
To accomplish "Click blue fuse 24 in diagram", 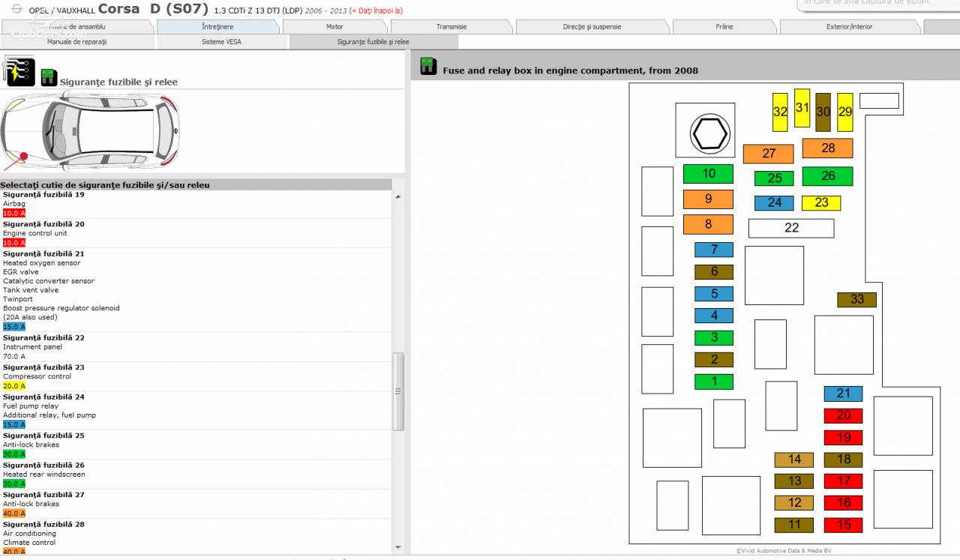I will pos(774,202).
